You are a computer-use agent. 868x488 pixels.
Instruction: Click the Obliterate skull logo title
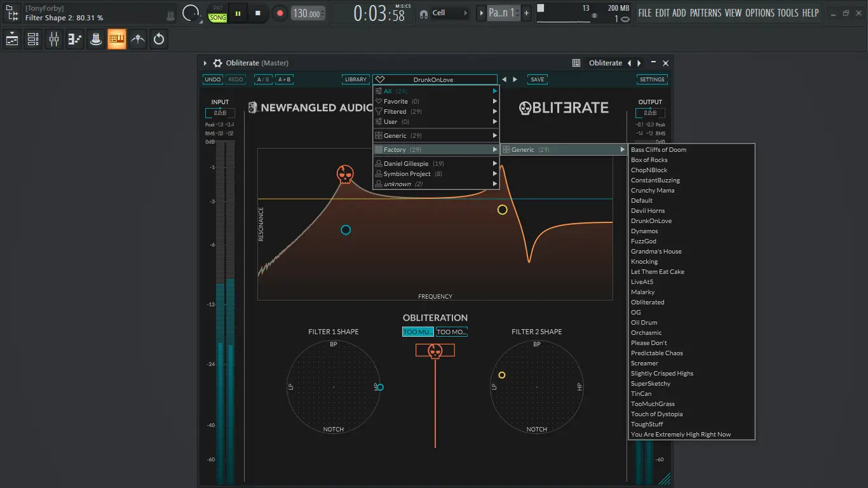(x=564, y=108)
